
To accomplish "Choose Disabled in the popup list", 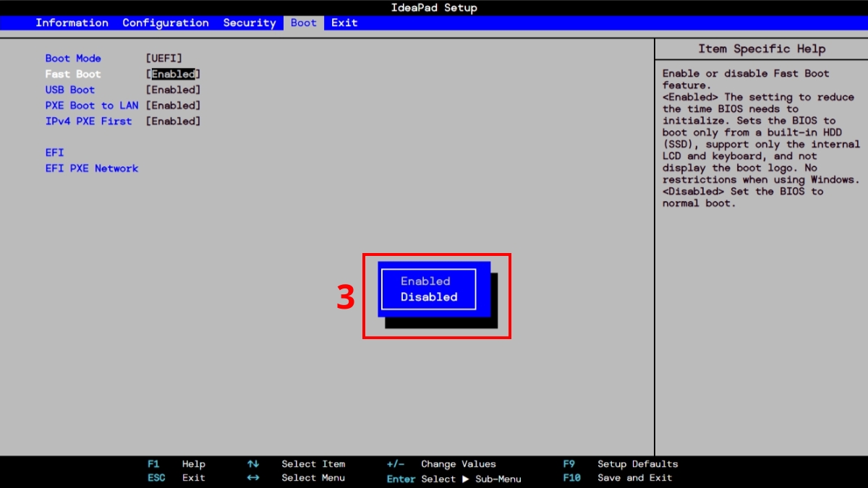I will coord(429,297).
